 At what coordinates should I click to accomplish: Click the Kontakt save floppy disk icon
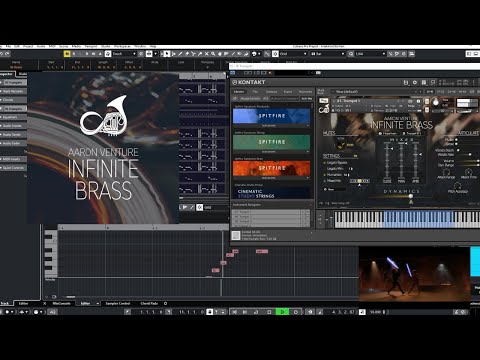(406, 82)
